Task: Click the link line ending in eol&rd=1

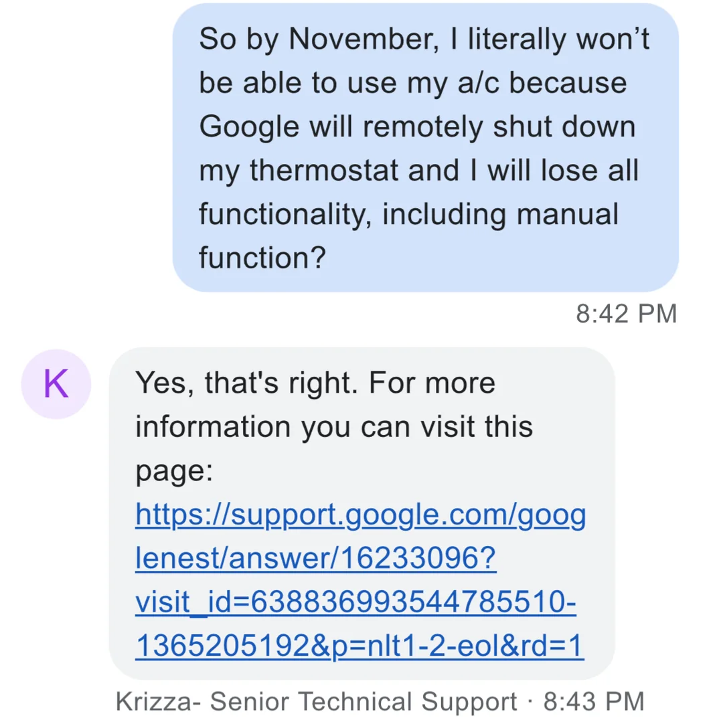Action: 359,646
